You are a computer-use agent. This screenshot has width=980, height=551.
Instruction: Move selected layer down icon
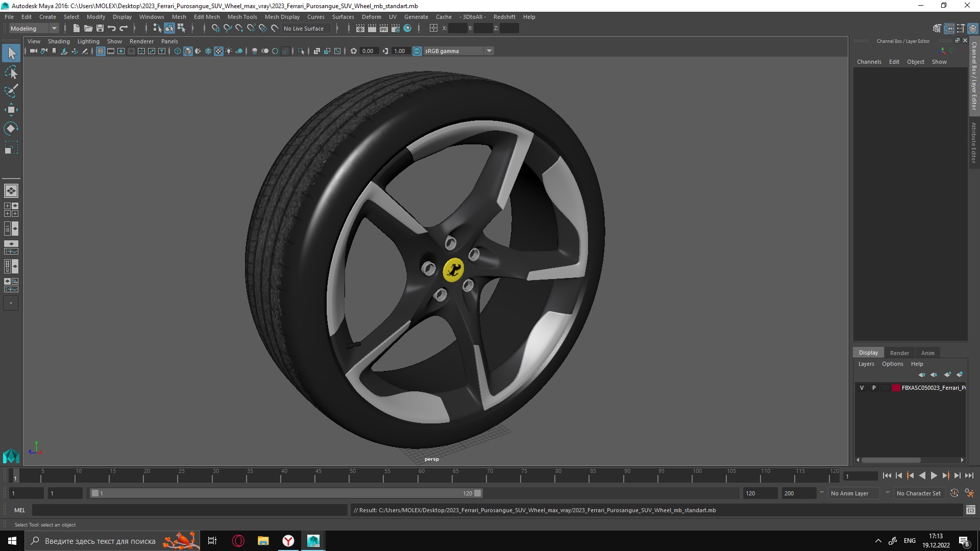[934, 374]
